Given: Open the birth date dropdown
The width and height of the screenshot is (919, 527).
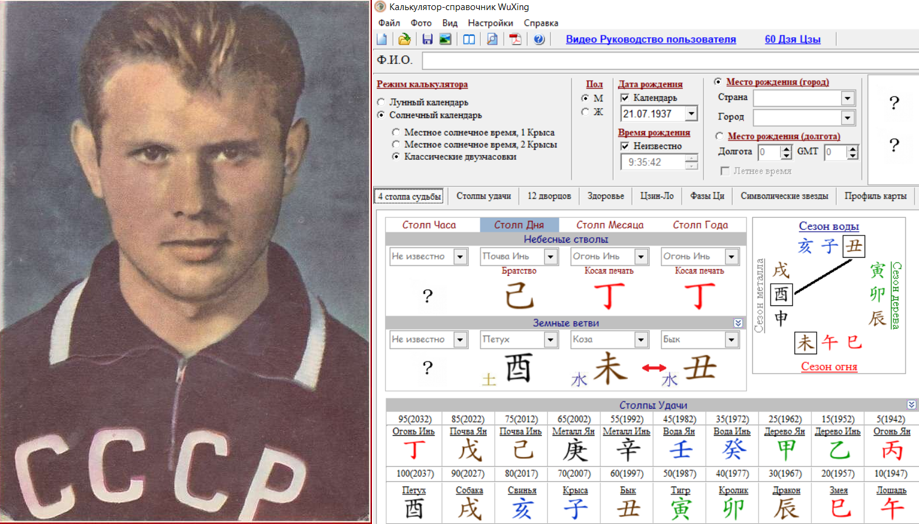Looking at the screenshot, I should pyautogui.click(x=692, y=113).
